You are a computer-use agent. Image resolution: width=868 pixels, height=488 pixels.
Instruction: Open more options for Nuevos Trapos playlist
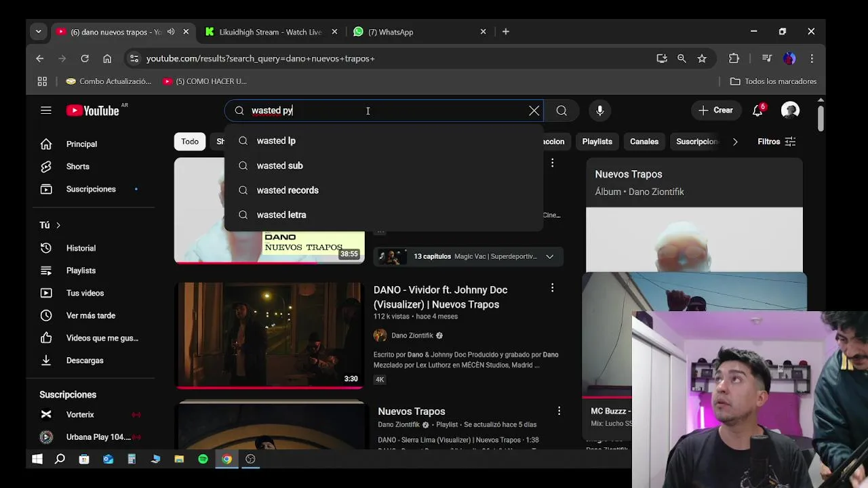pos(559,411)
